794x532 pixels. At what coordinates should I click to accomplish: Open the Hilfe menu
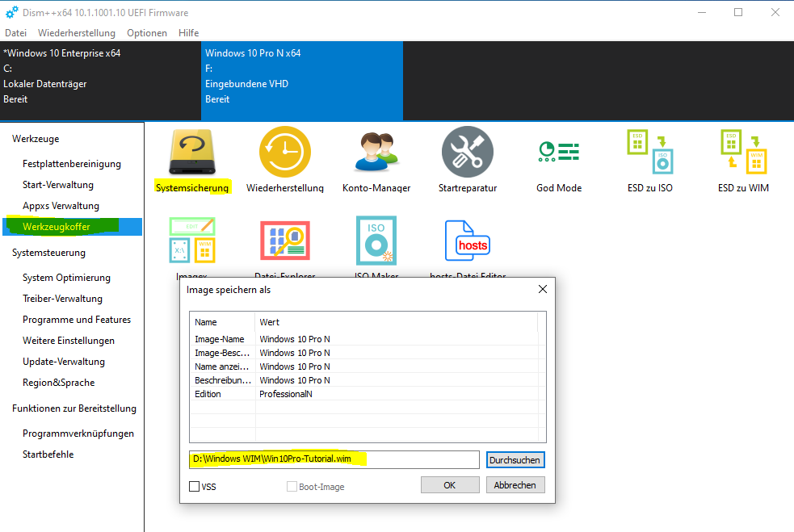click(188, 33)
